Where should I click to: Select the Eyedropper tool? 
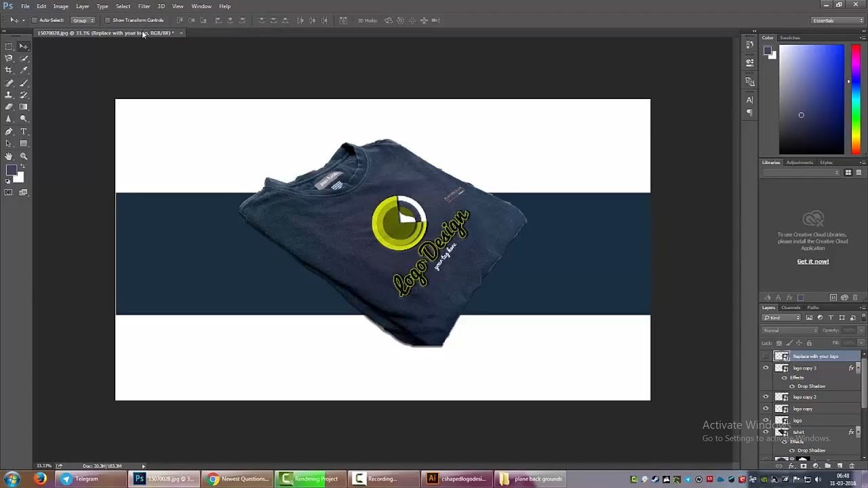point(23,70)
